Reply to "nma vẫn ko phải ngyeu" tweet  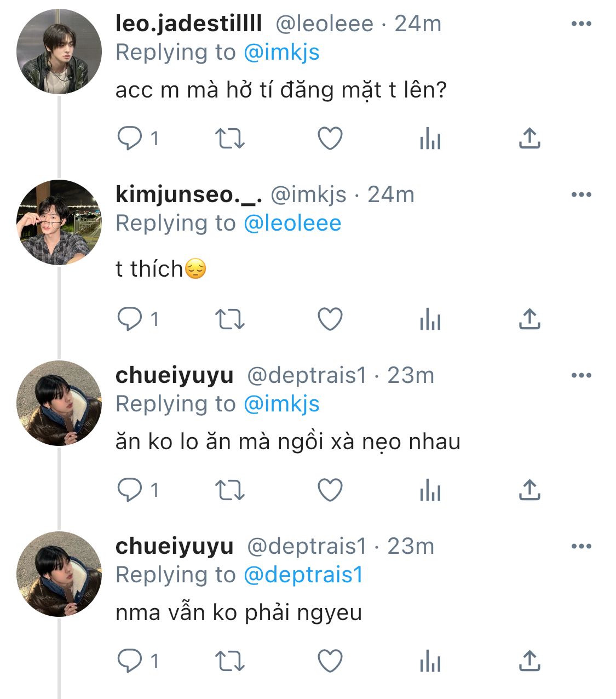130,661
